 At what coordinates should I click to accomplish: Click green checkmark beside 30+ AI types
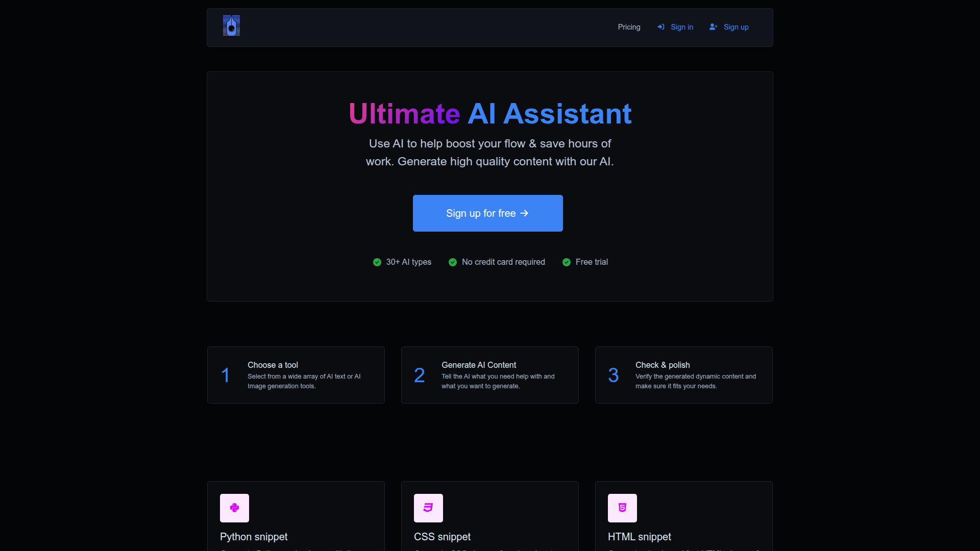tap(377, 262)
